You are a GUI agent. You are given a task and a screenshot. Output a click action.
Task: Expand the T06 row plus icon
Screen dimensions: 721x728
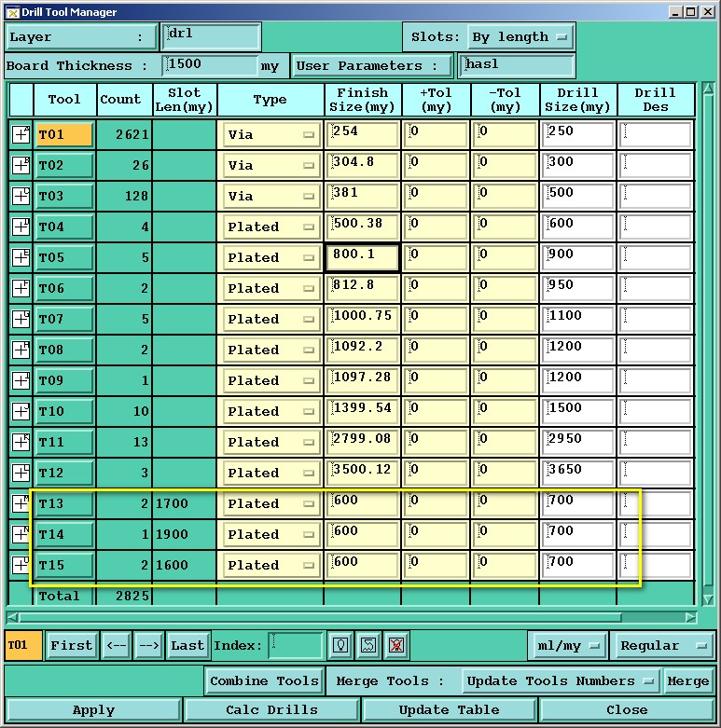pyautogui.click(x=21, y=288)
